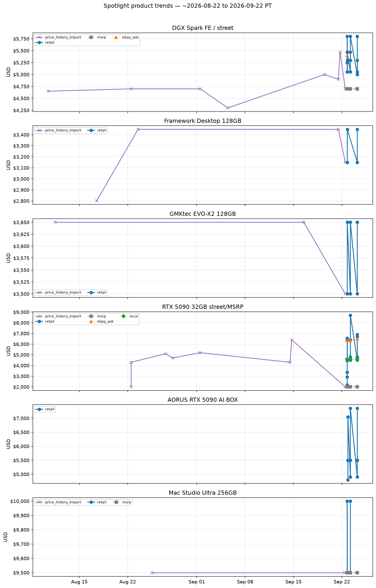The height and width of the screenshot is (588, 376).
Task: Click the USD axis label of Mac Studio chart
Action: tap(6, 537)
